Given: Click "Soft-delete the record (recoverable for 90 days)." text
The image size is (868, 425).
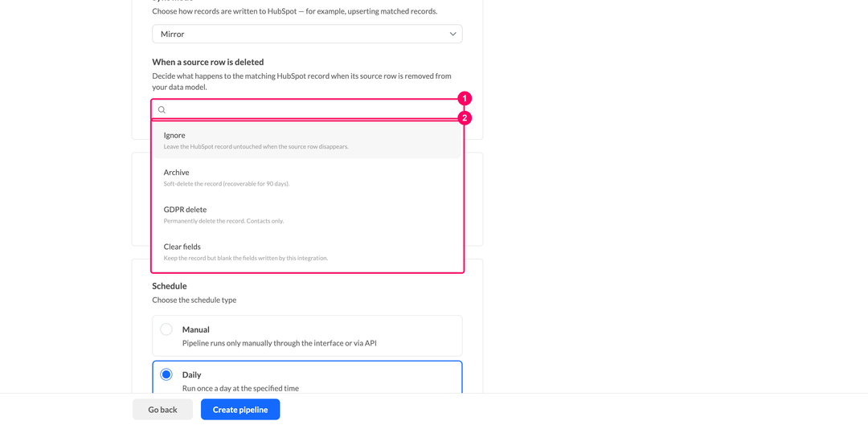Looking at the screenshot, I should (227, 184).
